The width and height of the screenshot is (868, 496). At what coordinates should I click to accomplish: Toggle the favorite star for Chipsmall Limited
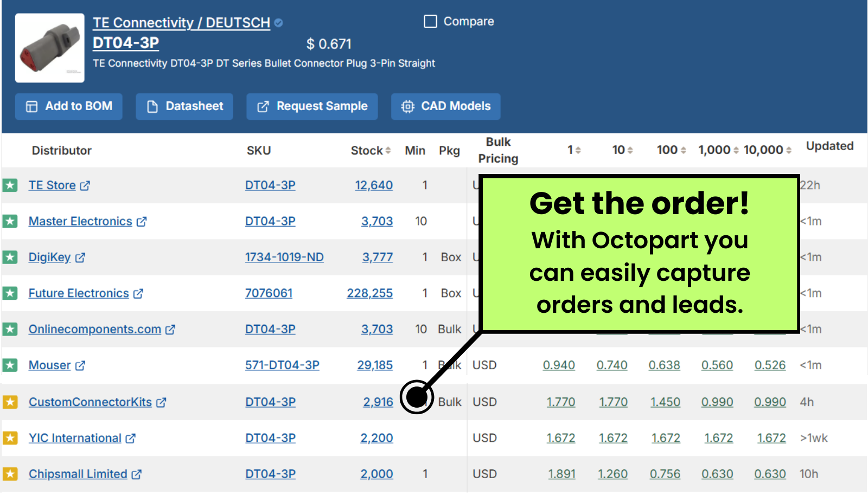click(10, 473)
